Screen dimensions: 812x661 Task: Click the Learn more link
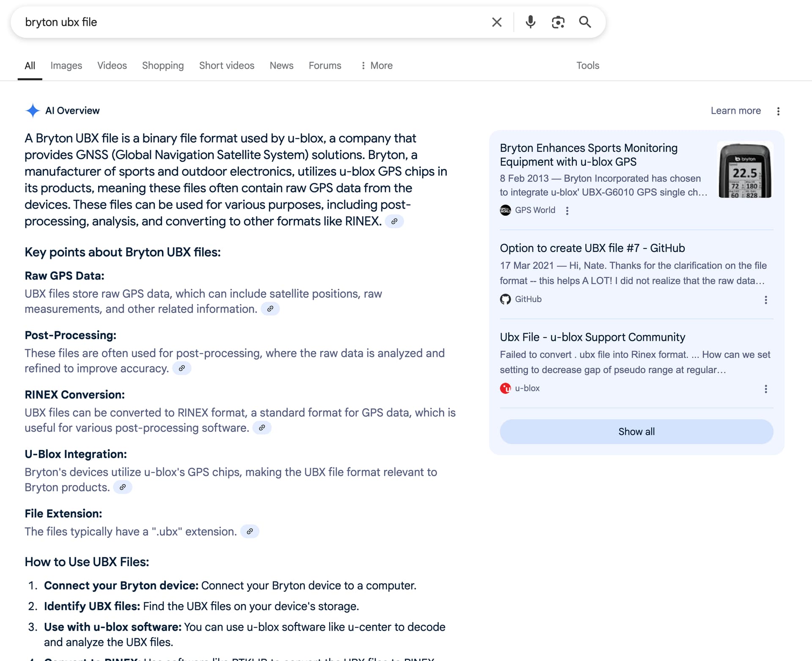(735, 110)
